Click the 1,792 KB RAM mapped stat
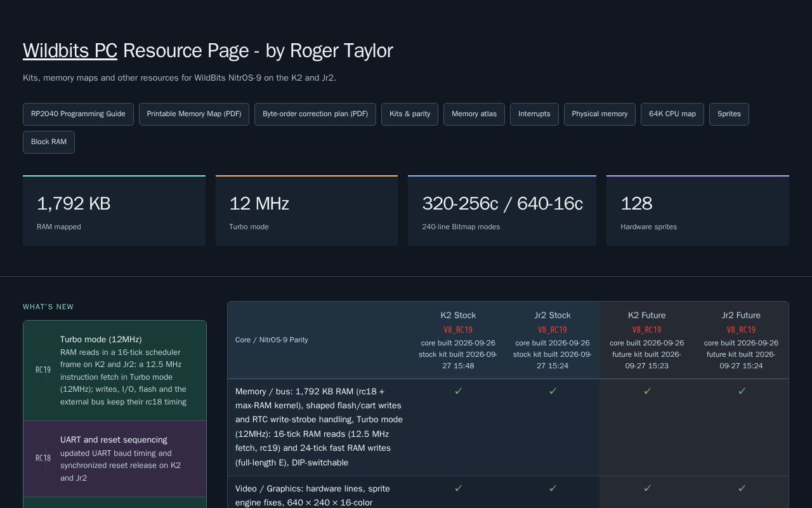 pyautogui.click(x=114, y=211)
